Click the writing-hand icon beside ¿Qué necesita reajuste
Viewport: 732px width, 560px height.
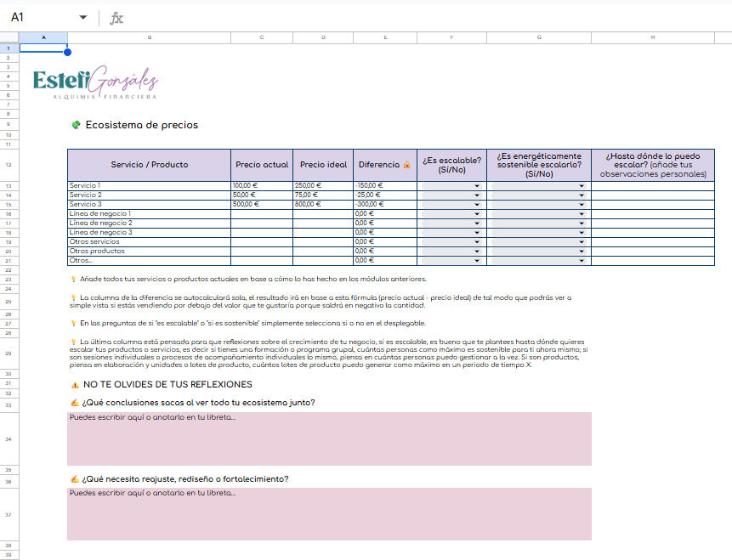pos(75,479)
